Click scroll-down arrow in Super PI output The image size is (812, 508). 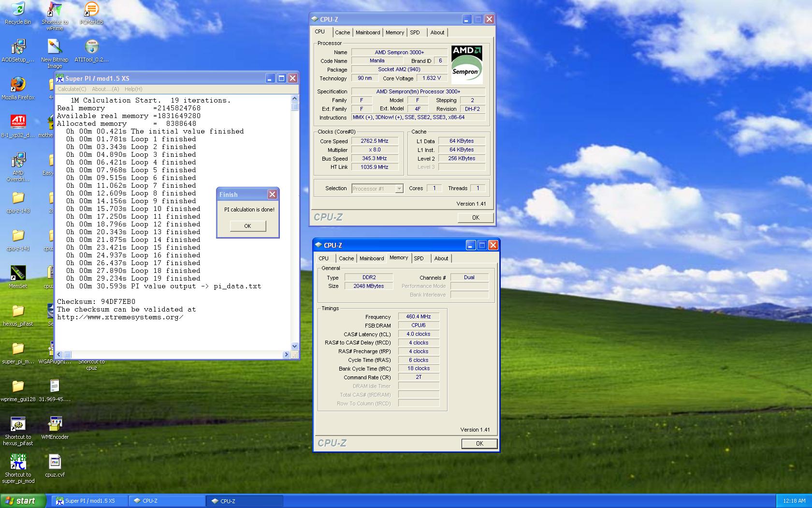pos(295,346)
